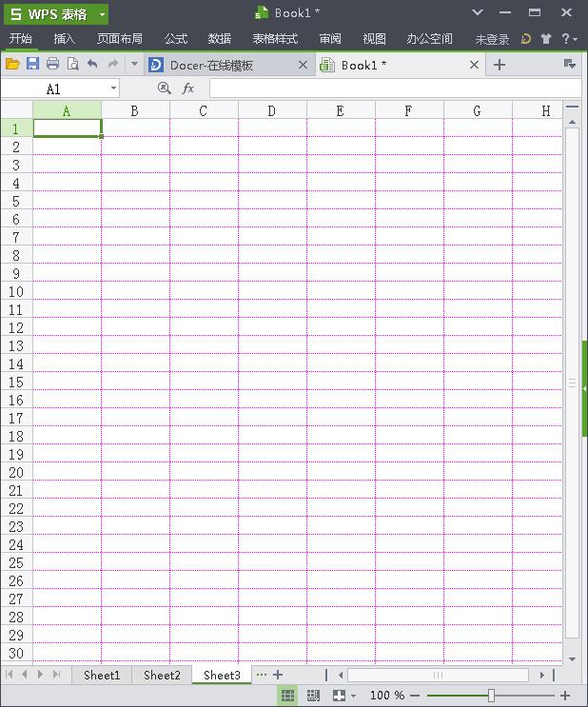Switch to Sheet3 tab
The image size is (588, 707).
click(222, 675)
